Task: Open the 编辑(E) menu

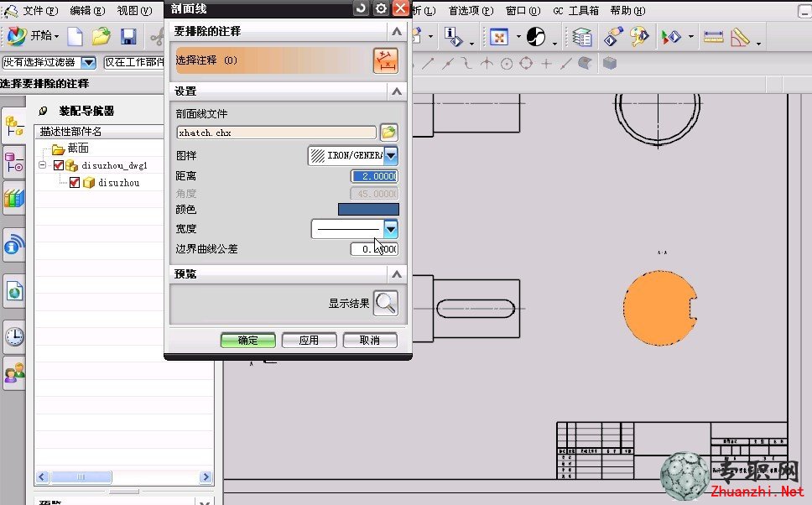Action: (x=86, y=10)
